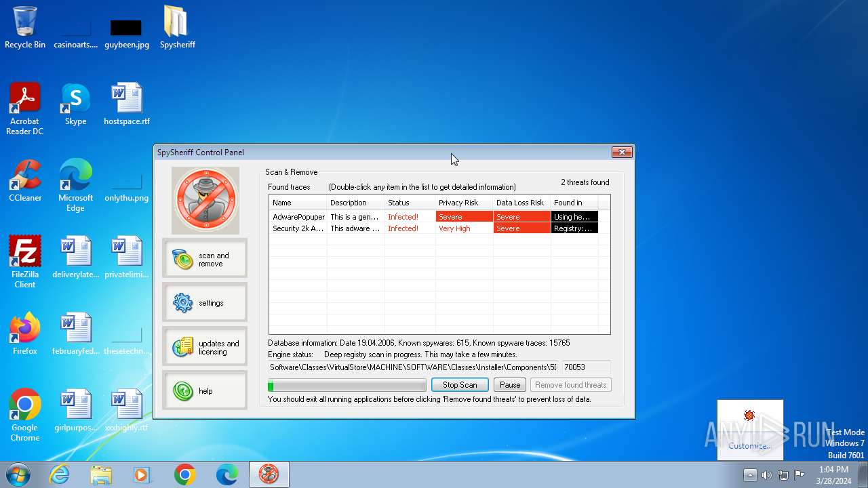Open the Spysheriff desktop folder
This screenshot has width=868, height=488.
pyautogui.click(x=177, y=27)
